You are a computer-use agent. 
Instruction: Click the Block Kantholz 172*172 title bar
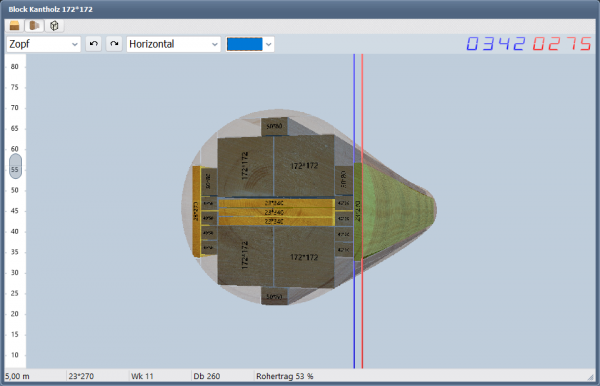(x=300, y=9)
